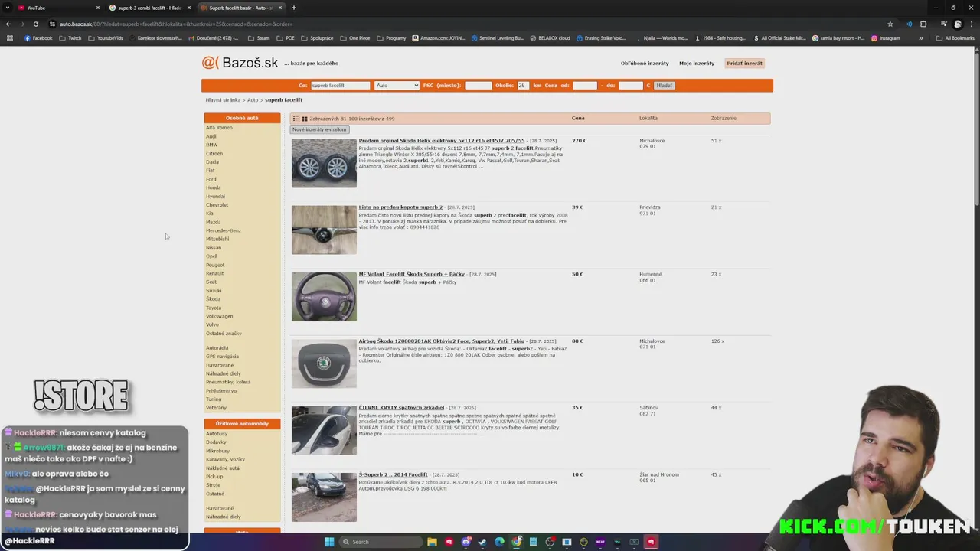Viewport: 980px width, 551px height.
Task: Open Karavany, vozíky category
Action: (225, 459)
